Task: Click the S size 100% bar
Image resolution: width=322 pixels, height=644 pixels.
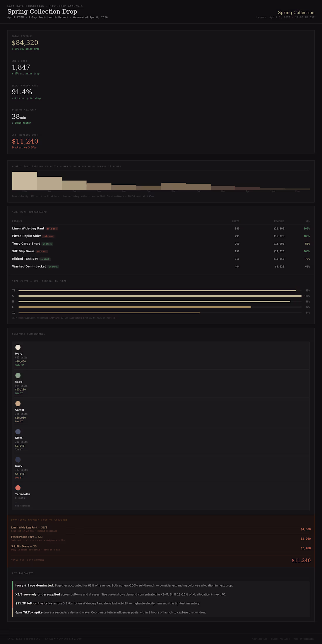Action: (160, 296)
